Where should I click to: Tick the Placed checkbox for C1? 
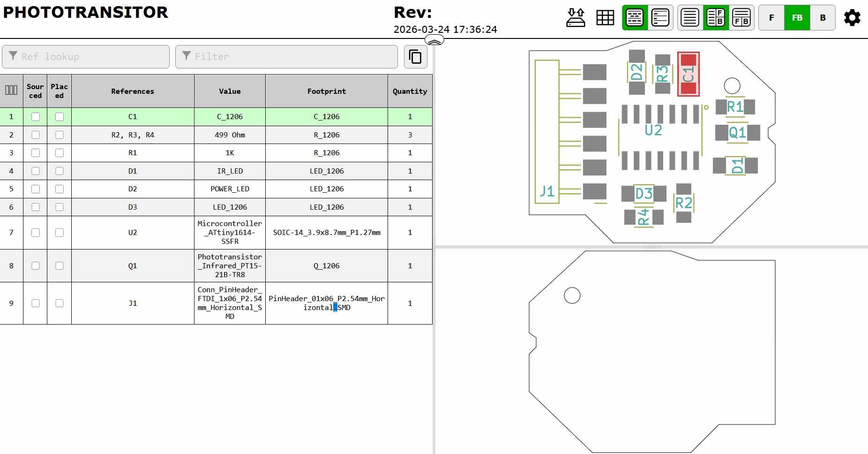(x=60, y=117)
